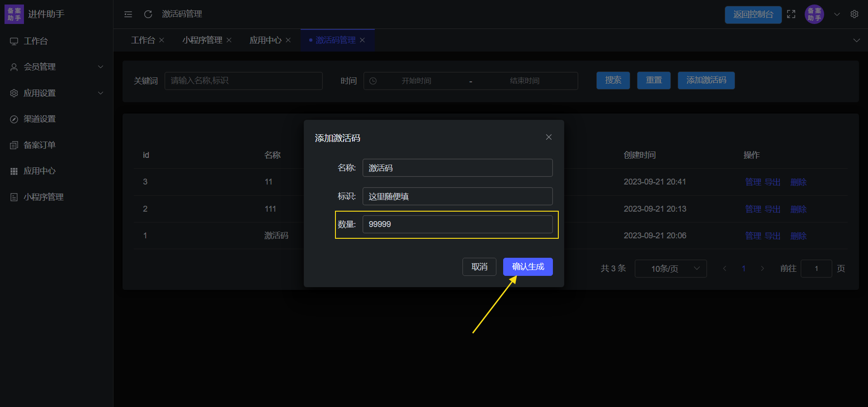Open 备案订单 in the sidebar
The width and height of the screenshot is (868, 407).
click(x=39, y=145)
